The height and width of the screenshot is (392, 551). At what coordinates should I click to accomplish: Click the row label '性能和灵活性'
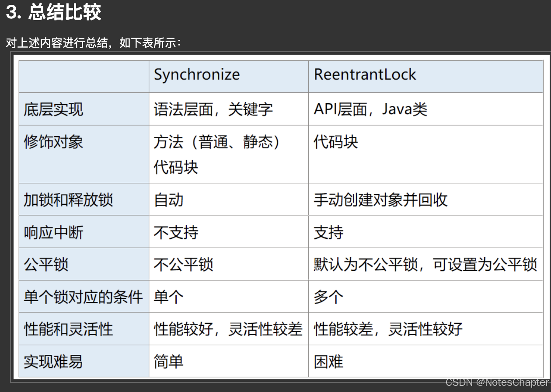pos(68,329)
